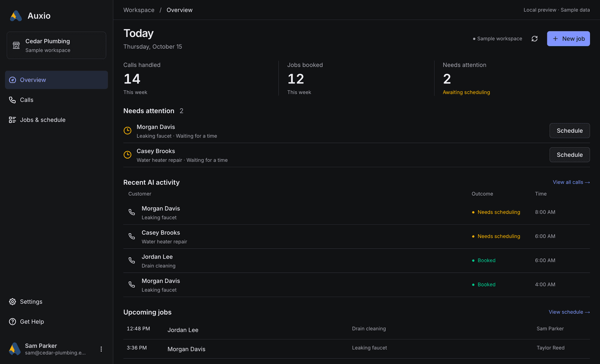Click the Time column header
This screenshot has height=364, width=600.
540,194
